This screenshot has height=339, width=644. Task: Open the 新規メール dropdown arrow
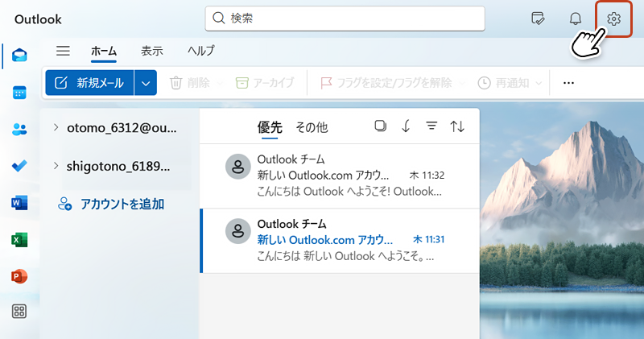pos(146,83)
